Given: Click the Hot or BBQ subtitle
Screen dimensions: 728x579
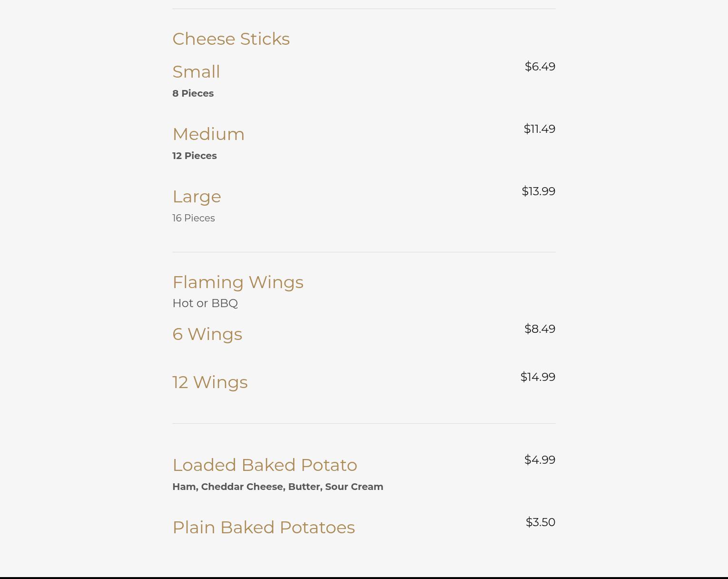Looking at the screenshot, I should [x=205, y=303].
